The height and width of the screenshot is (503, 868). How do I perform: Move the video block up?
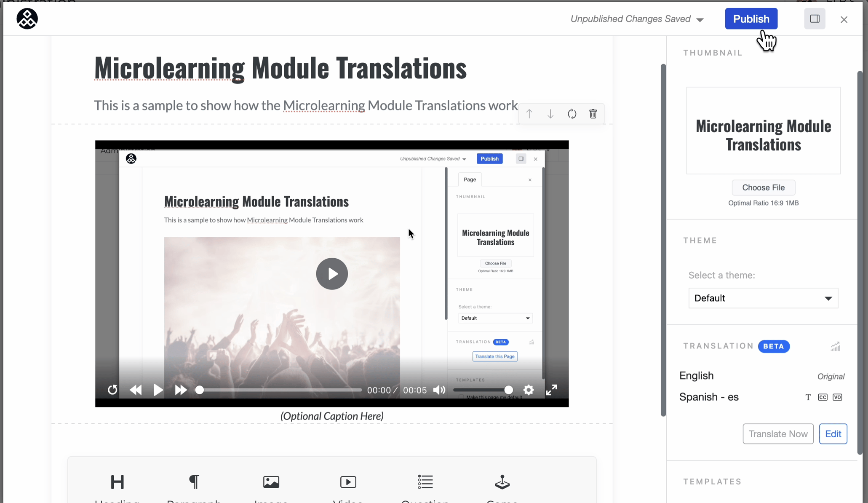point(529,114)
